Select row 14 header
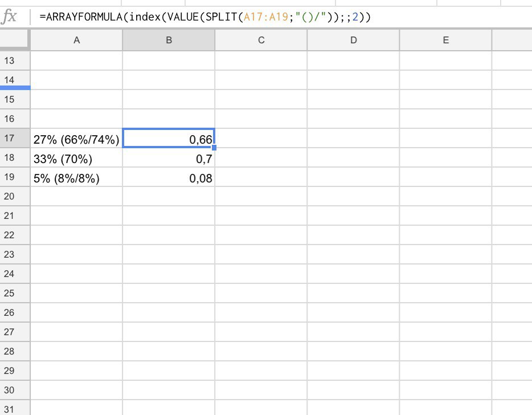532x415 pixels. click(x=15, y=79)
